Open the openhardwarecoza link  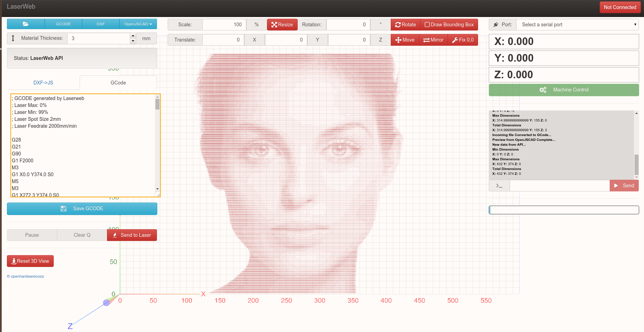(x=25, y=276)
